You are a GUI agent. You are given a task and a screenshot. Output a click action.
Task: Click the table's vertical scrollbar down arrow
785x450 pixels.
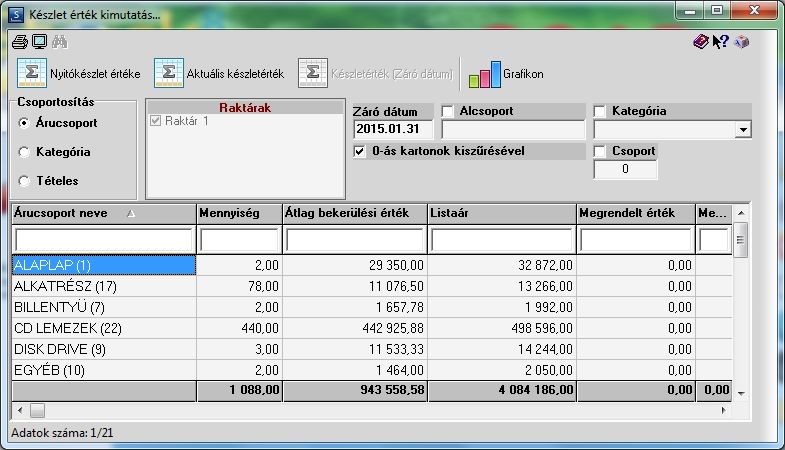point(741,394)
